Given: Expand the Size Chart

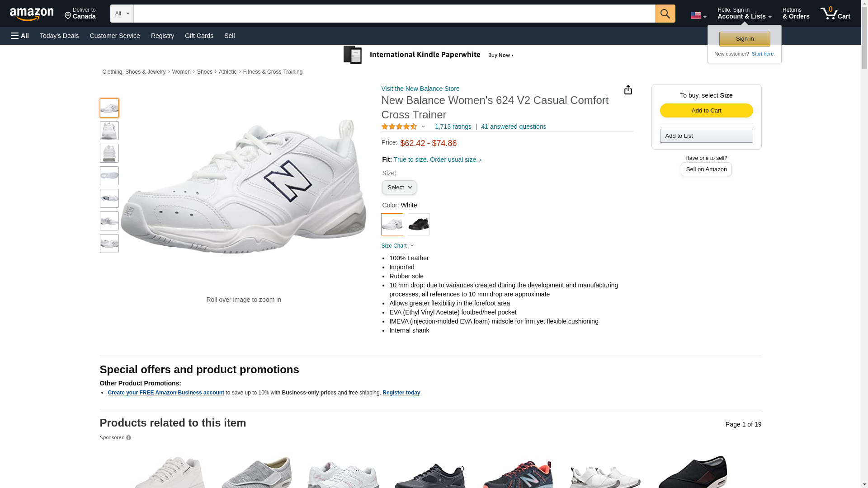Looking at the screenshot, I should [x=397, y=246].
